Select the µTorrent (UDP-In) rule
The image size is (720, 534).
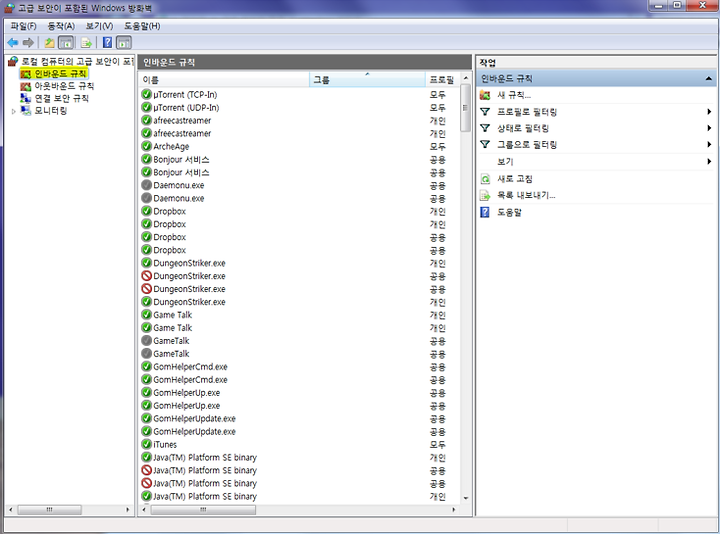[x=186, y=107]
